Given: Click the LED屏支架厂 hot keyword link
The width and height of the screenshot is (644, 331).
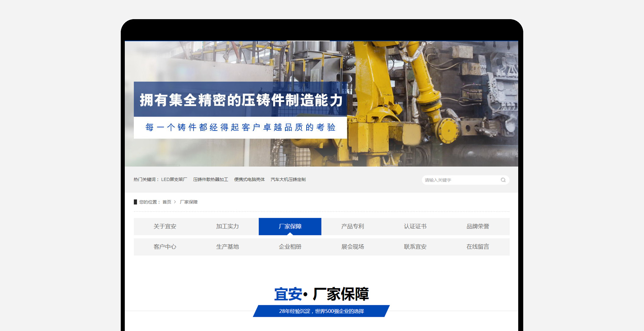Looking at the screenshot, I should click(x=174, y=180).
